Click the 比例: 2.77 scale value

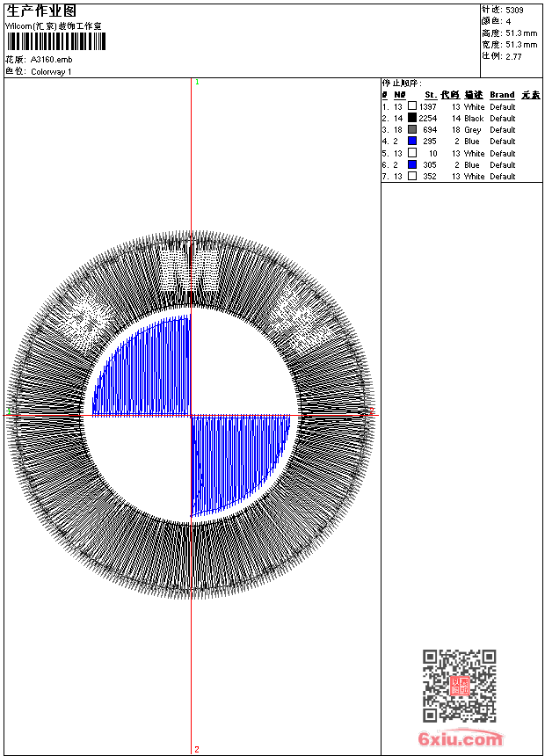[x=502, y=56]
